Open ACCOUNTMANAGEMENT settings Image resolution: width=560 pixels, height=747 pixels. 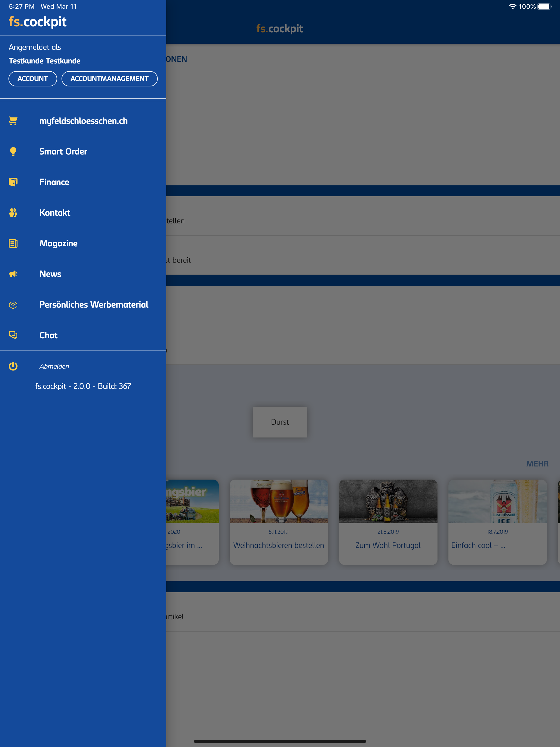coord(109,79)
